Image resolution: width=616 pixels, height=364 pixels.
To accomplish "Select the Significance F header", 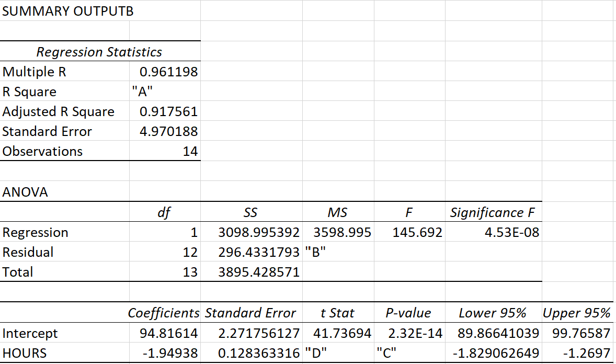I will pos(492,213).
